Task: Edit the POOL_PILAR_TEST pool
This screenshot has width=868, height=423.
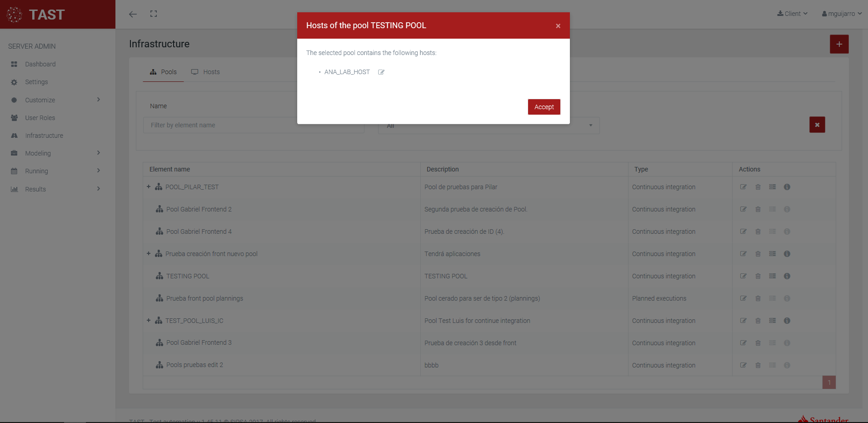Action: point(743,187)
